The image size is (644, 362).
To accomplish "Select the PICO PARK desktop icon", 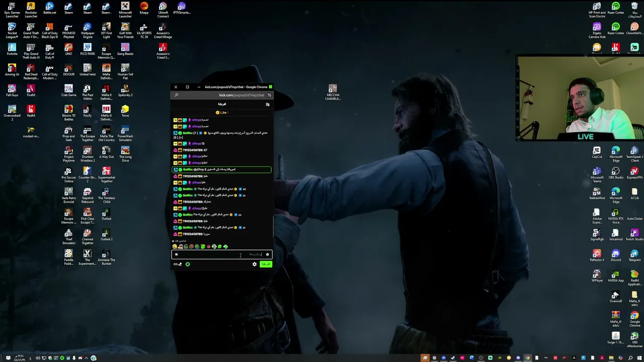I will [88, 49].
